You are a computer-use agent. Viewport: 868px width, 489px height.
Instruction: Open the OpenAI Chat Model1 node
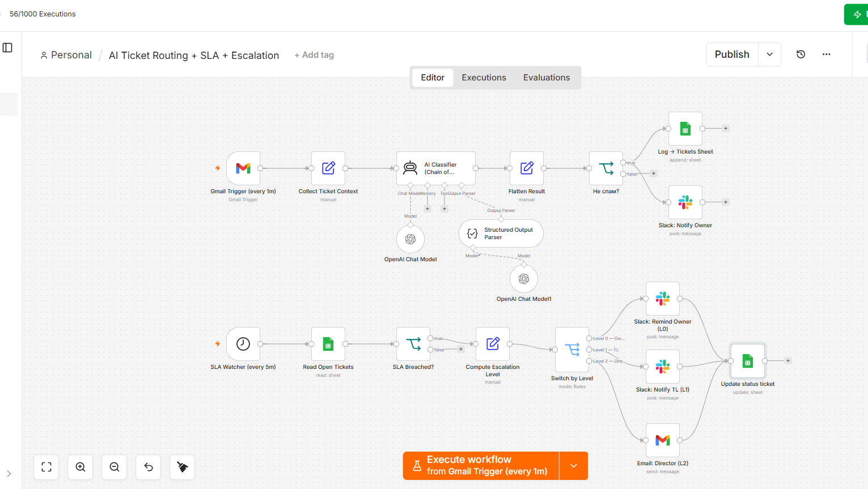(x=524, y=279)
